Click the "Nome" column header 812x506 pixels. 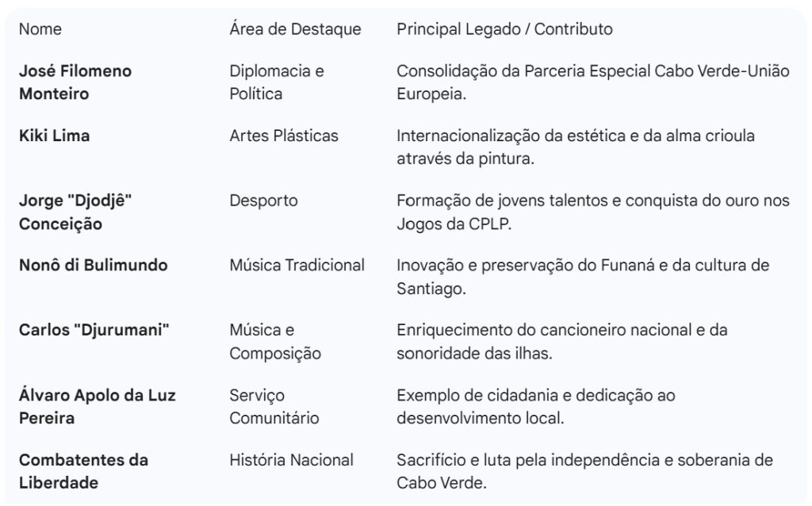(40, 29)
